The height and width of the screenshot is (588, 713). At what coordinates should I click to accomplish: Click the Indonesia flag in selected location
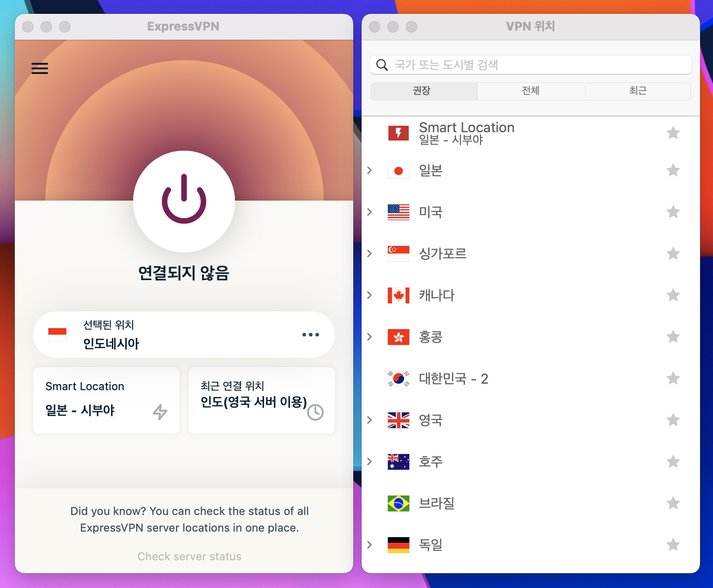click(x=57, y=335)
